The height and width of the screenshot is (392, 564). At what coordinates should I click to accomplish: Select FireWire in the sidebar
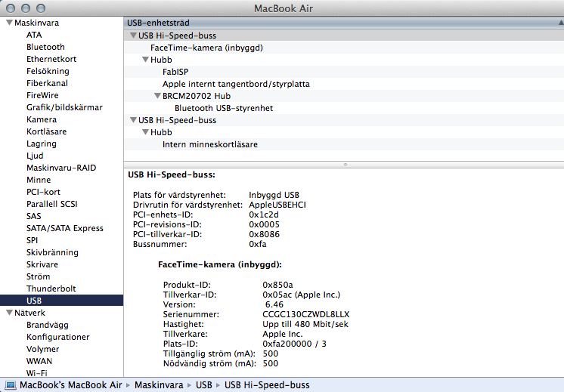[42, 95]
